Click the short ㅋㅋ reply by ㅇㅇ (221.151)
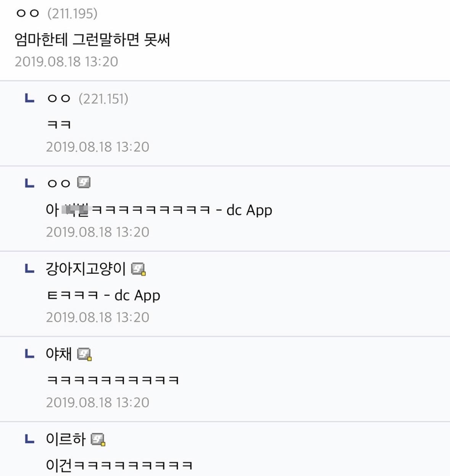The image size is (450, 476). pyautogui.click(x=59, y=125)
